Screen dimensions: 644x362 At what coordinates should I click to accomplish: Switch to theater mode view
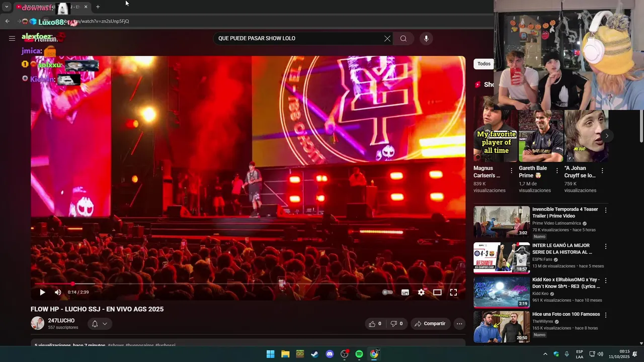click(437, 292)
